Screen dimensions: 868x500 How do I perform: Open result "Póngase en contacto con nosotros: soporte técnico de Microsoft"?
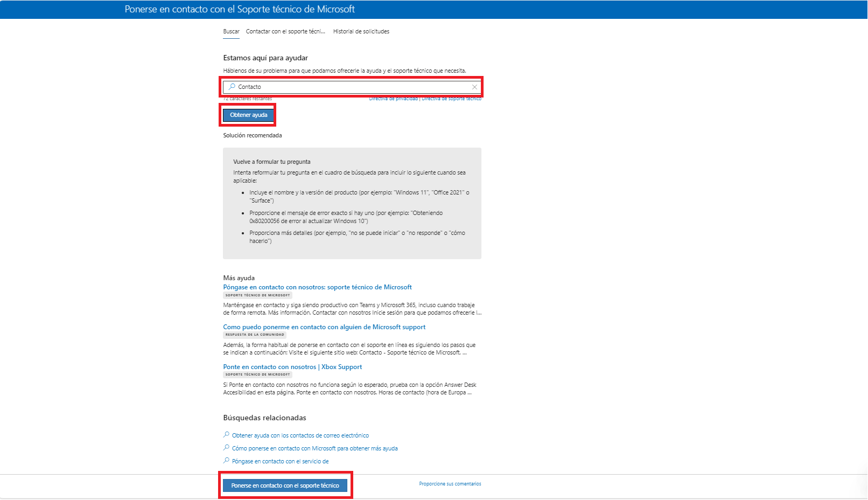[x=318, y=287]
